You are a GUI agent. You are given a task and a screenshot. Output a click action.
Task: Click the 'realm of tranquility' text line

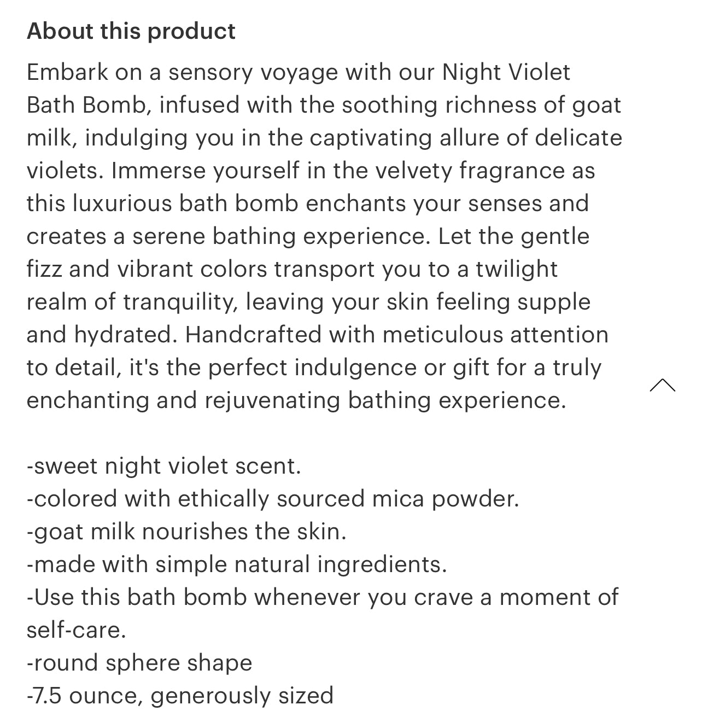[308, 302]
